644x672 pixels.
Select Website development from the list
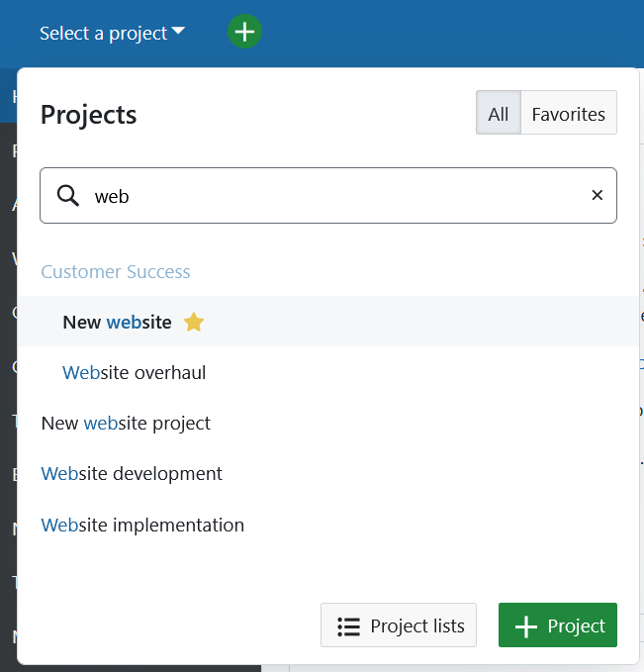(132, 474)
